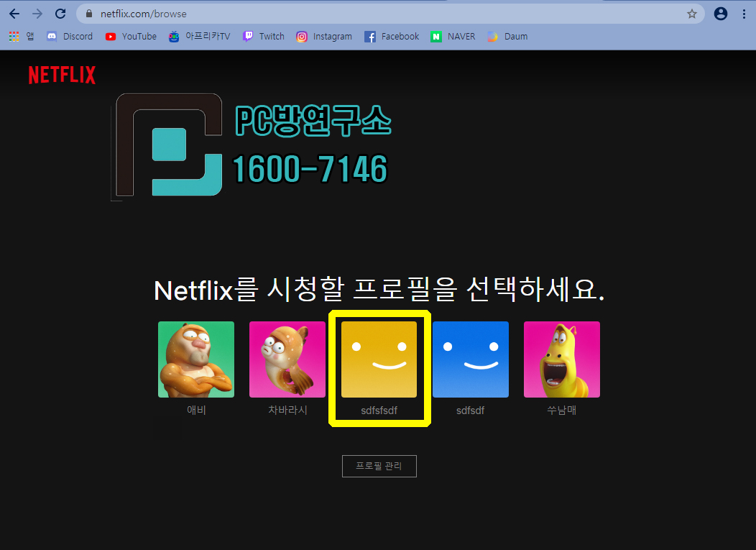Open Chrome user account icon

click(720, 14)
